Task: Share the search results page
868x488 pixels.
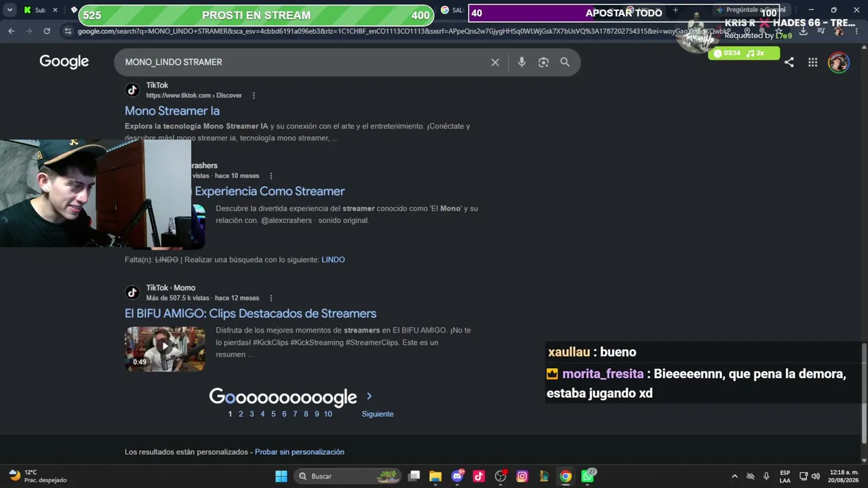Action: point(789,62)
